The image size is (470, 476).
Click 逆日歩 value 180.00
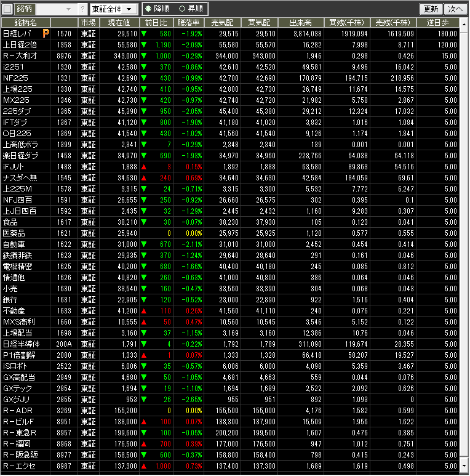coord(447,34)
